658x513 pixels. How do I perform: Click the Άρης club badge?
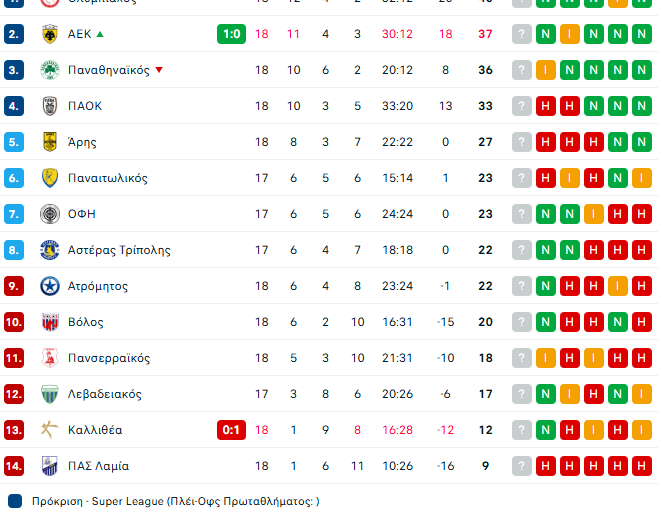(x=49, y=142)
